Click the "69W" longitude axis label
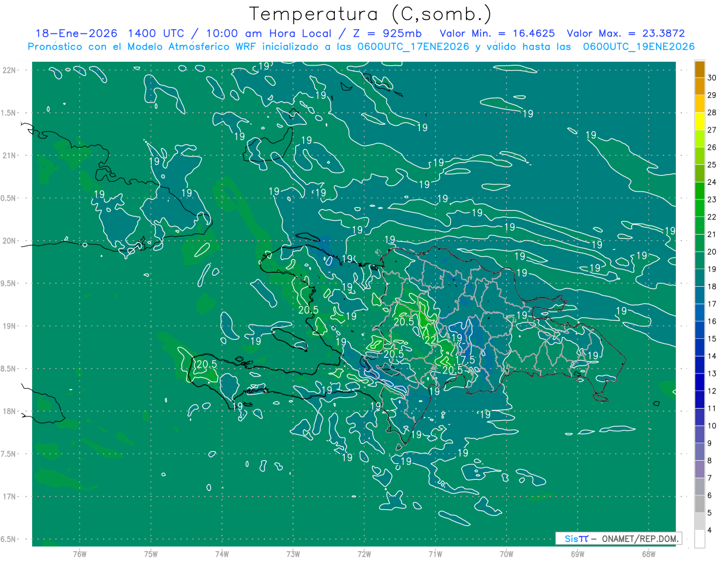728x562 pixels. (x=578, y=554)
